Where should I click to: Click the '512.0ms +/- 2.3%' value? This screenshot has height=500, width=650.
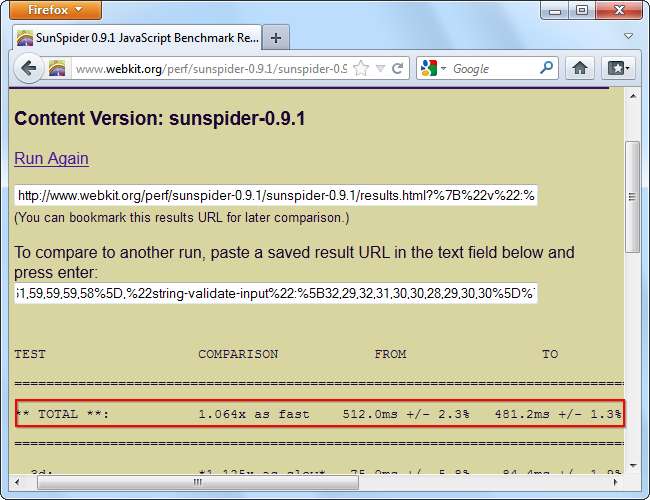406,414
